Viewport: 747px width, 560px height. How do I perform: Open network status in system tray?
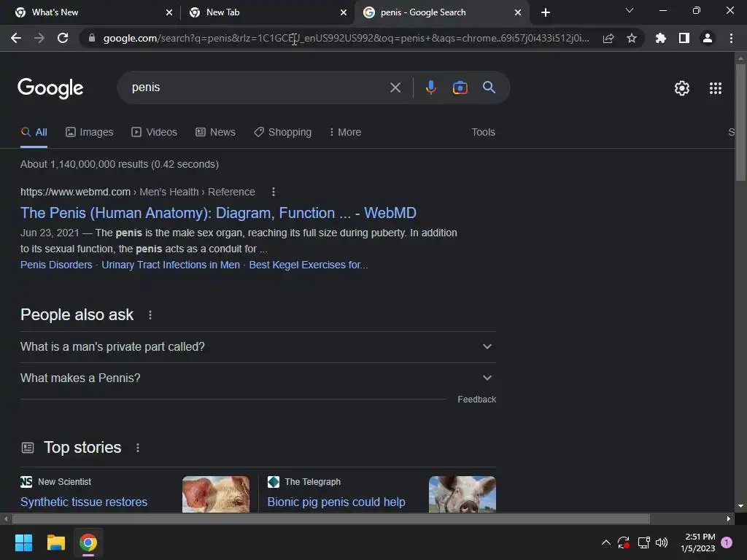tap(643, 542)
